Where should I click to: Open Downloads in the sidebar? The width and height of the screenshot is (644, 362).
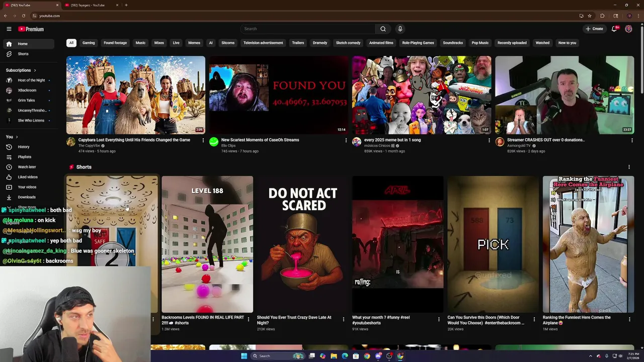[x=29, y=197]
